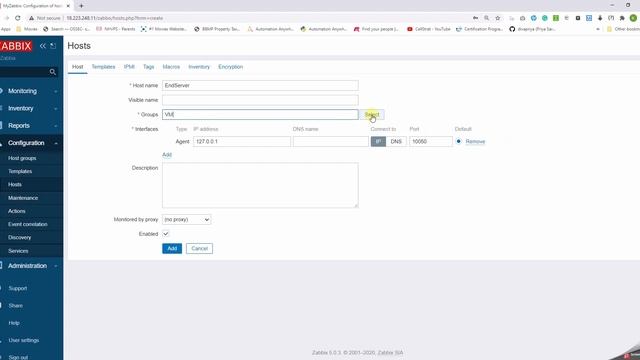Open Event correlation in sidebar
Screen dimensions: 640x360
coord(28,224)
